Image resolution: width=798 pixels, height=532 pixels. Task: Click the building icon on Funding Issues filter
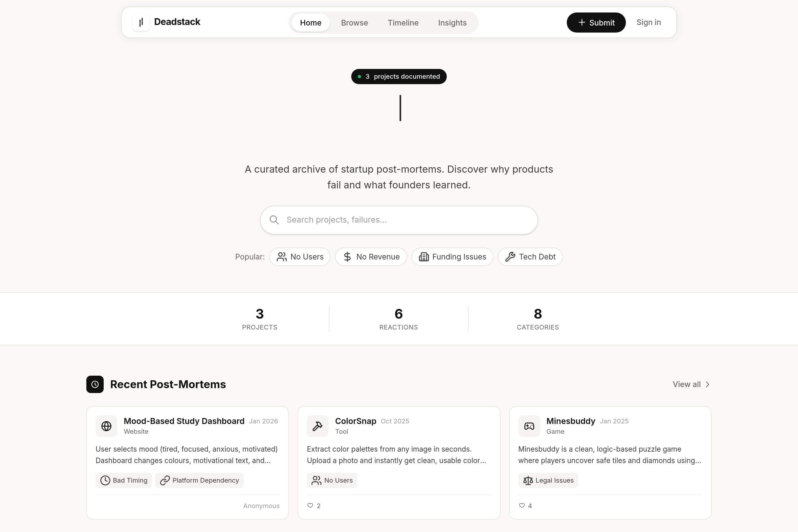[x=424, y=257]
